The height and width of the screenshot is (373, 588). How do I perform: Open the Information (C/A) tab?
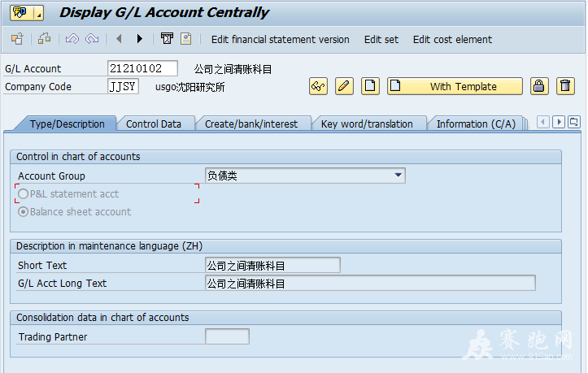[x=476, y=124]
